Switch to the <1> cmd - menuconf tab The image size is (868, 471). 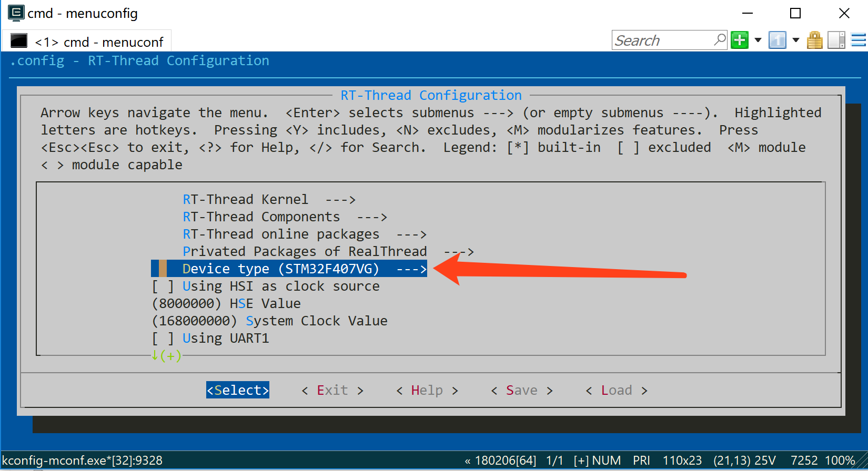tap(98, 42)
